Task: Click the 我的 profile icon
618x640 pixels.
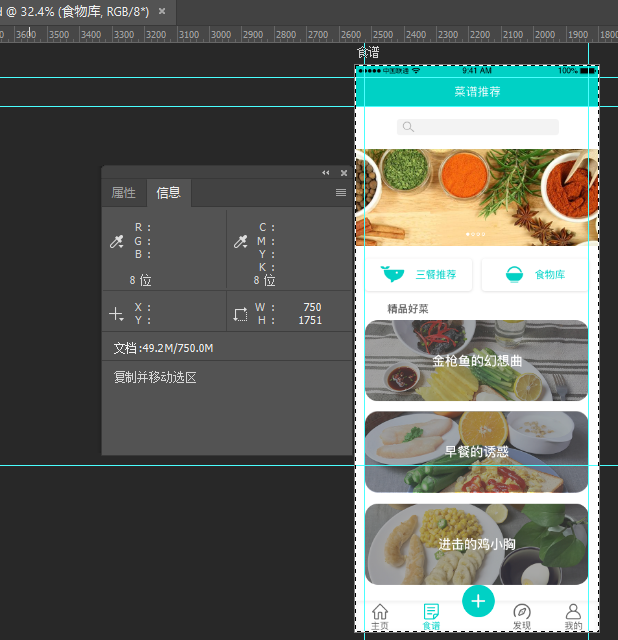Action: coord(573,612)
